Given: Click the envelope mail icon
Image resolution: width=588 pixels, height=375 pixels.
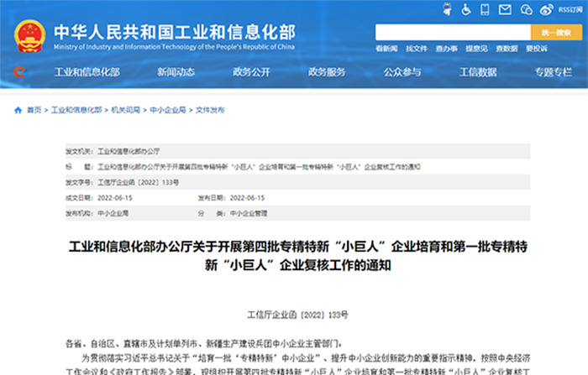Looking at the screenshot, I should [505, 9].
